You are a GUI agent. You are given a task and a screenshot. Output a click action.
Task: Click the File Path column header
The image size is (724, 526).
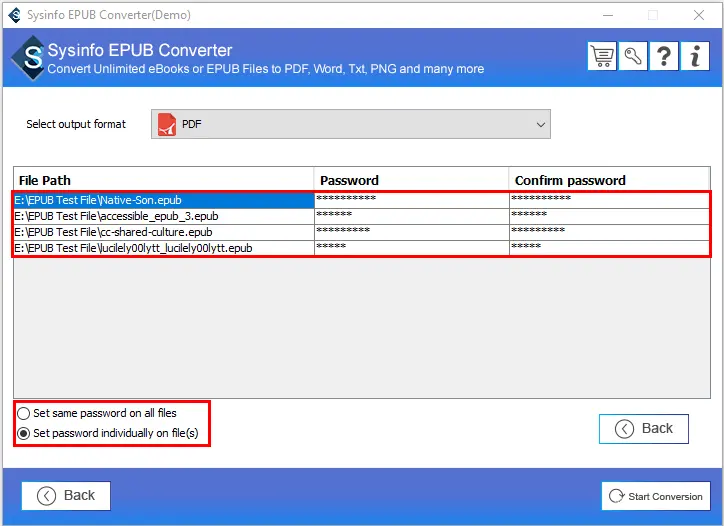point(164,180)
